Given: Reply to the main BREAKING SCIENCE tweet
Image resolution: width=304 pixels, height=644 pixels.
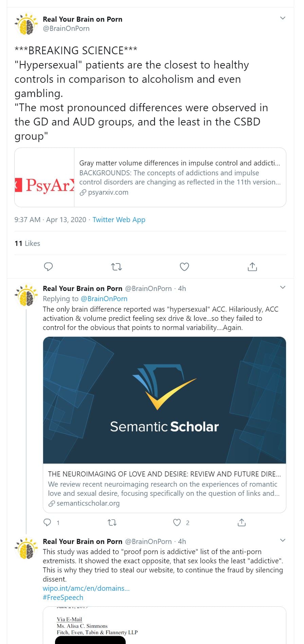Looking at the screenshot, I should [x=49, y=267].
